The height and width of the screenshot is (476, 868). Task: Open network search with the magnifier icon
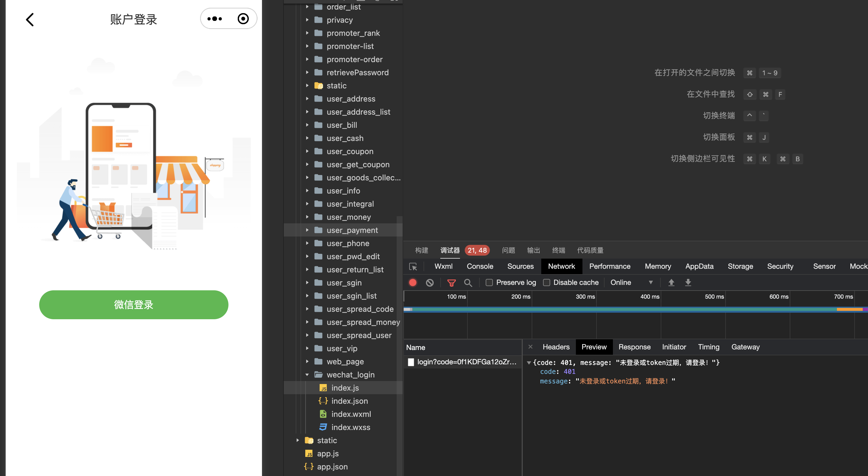tap(468, 282)
